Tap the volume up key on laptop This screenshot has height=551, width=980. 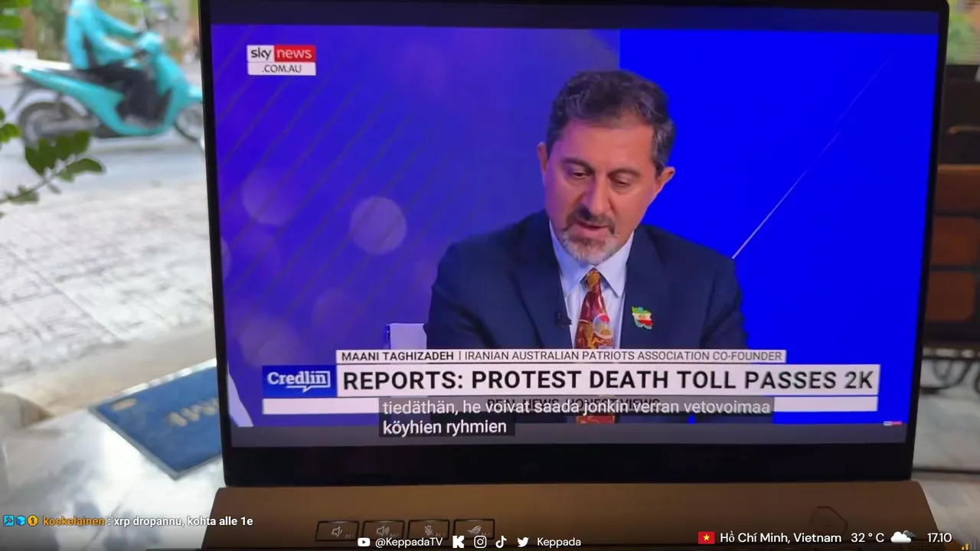coord(383,530)
